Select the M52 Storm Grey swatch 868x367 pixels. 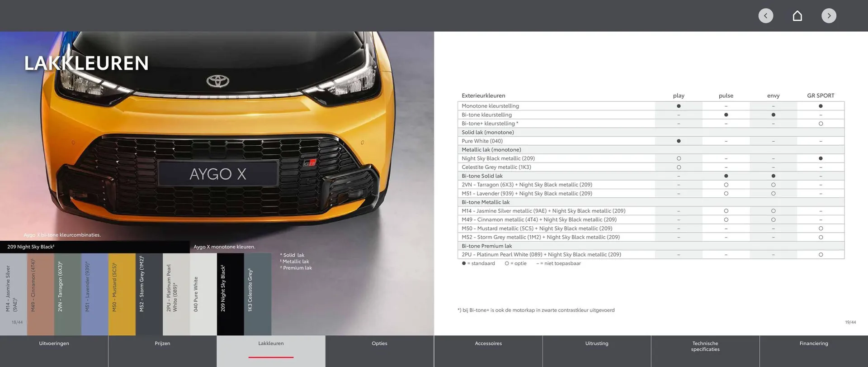point(149,294)
